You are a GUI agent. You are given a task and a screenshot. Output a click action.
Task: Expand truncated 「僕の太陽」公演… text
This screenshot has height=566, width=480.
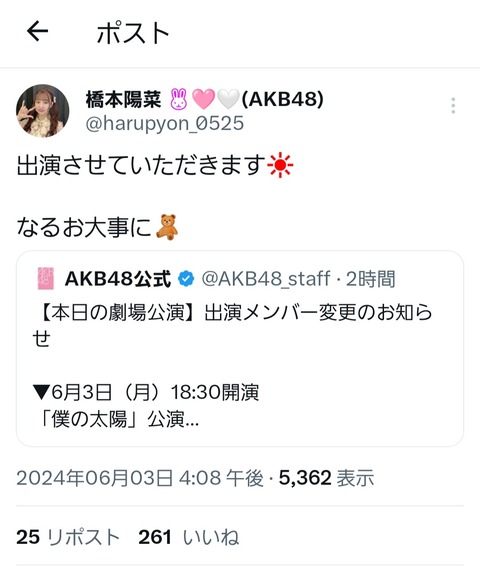[x=116, y=419]
